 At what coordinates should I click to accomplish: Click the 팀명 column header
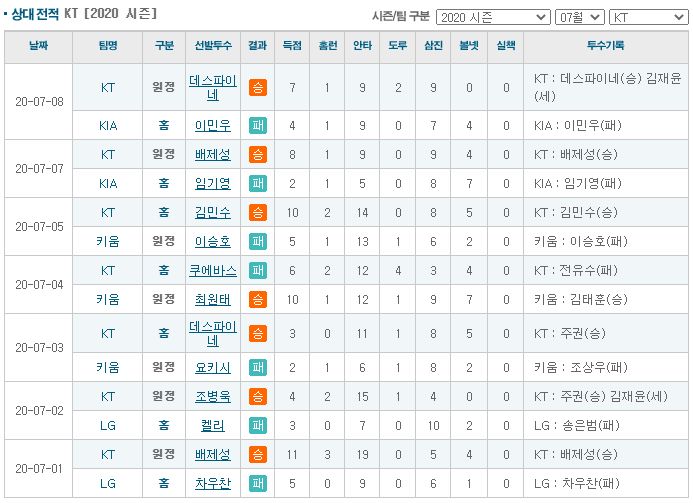tap(108, 45)
